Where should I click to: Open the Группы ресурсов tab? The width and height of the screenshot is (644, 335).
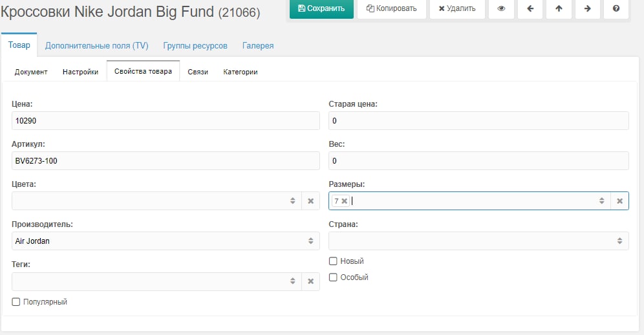195,46
